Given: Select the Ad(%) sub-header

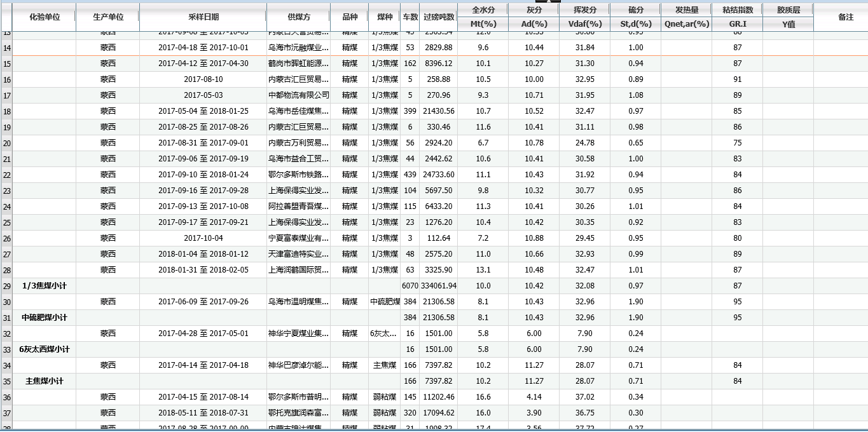Looking at the screenshot, I should click(x=534, y=24).
